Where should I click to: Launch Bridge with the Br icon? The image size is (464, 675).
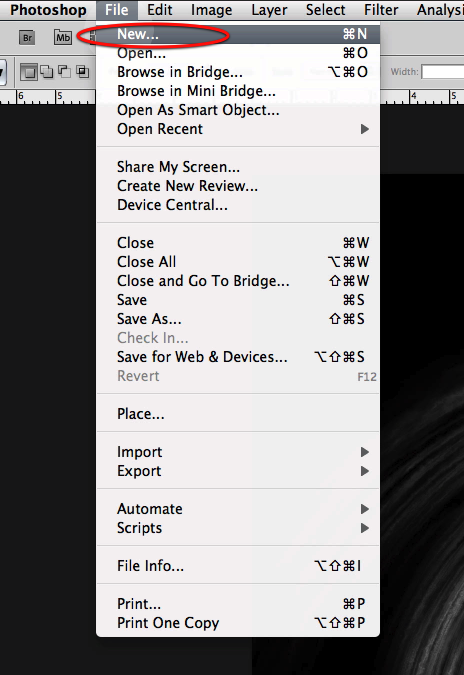(27, 37)
